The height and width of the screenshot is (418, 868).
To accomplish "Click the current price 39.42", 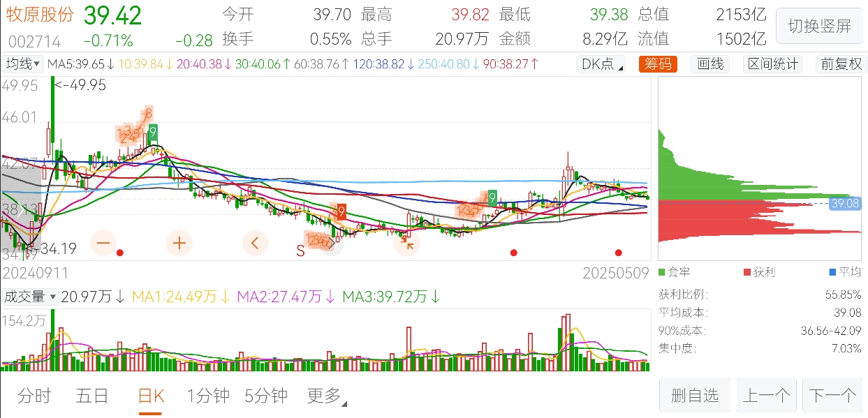I will click(112, 15).
